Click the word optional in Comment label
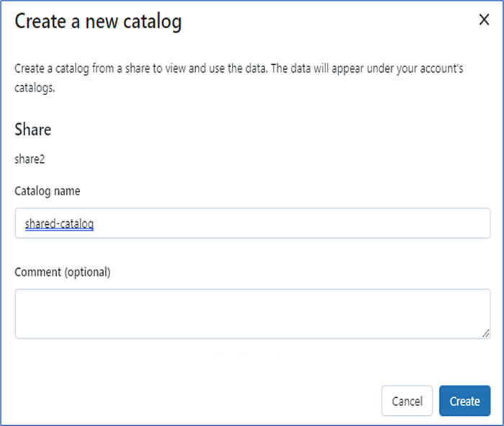 pos(87,272)
